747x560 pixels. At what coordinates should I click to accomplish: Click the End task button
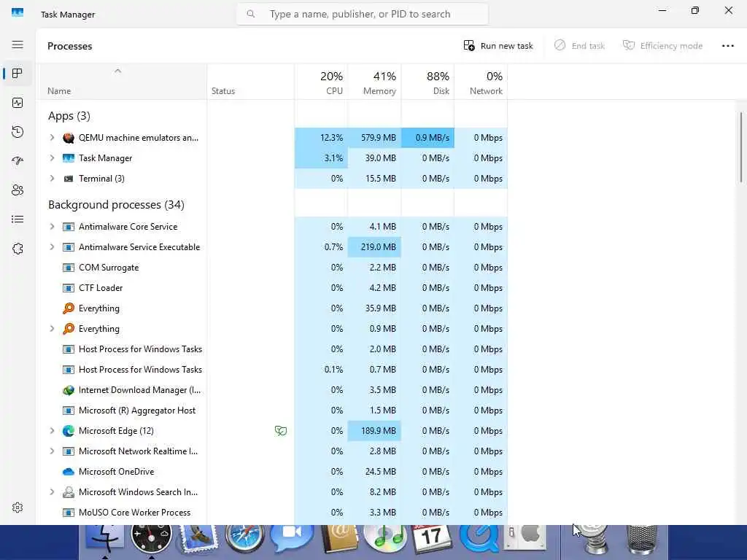tap(579, 46)
